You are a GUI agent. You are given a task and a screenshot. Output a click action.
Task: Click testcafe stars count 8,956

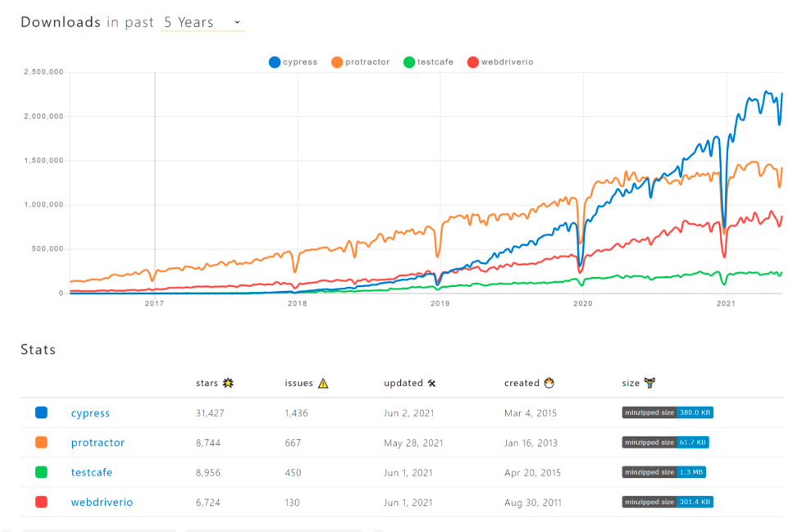[x=207, y=473]
